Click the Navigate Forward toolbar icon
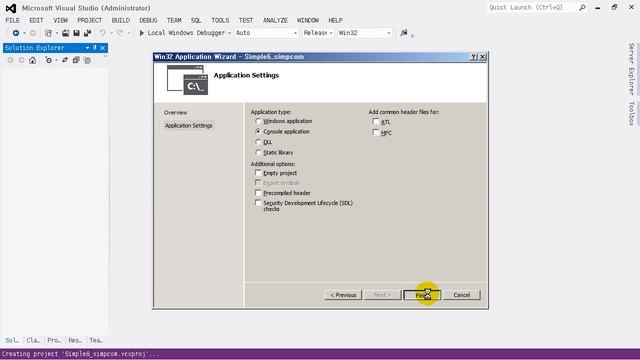 33,33
